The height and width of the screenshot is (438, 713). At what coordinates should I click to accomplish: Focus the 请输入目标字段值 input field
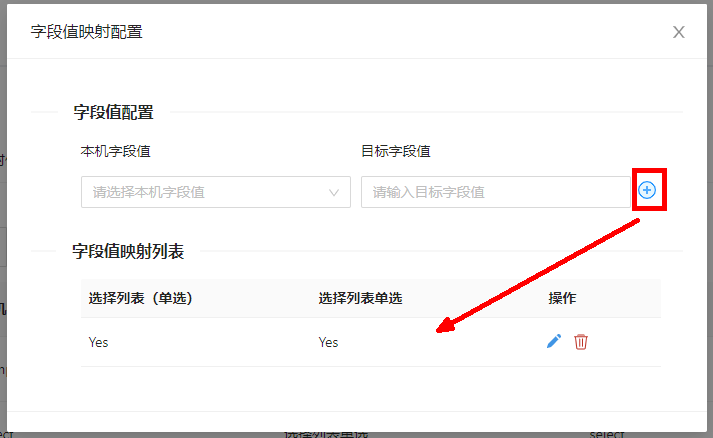click(x=495, y=192)
